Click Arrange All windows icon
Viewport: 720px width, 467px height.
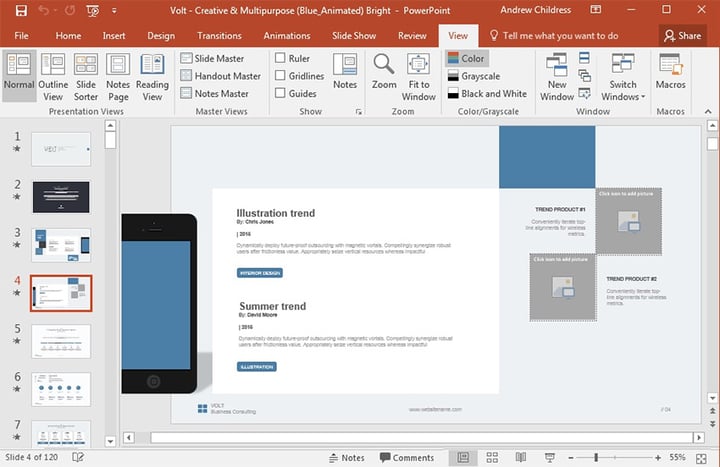pyautogui.click(x=584, y=58)
